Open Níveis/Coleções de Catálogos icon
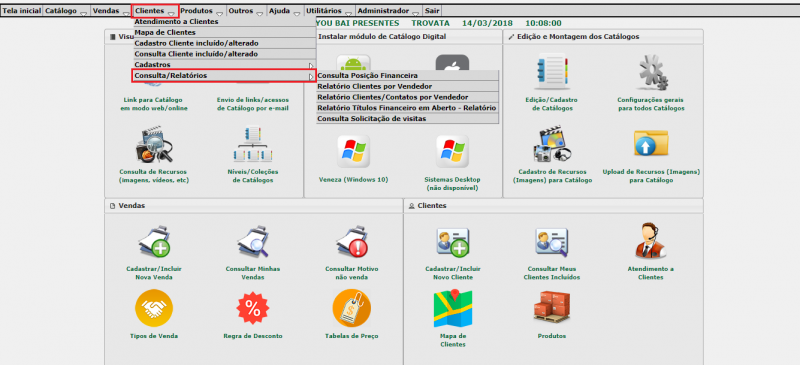 click(x=253, y=144)
